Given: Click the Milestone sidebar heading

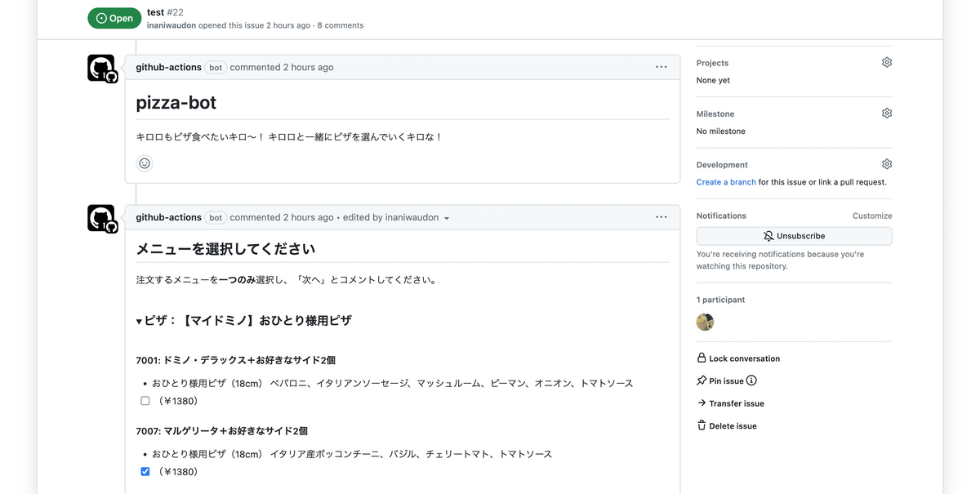Looking at the screenshot, I should pyautogui.click(x=715, y=113).
